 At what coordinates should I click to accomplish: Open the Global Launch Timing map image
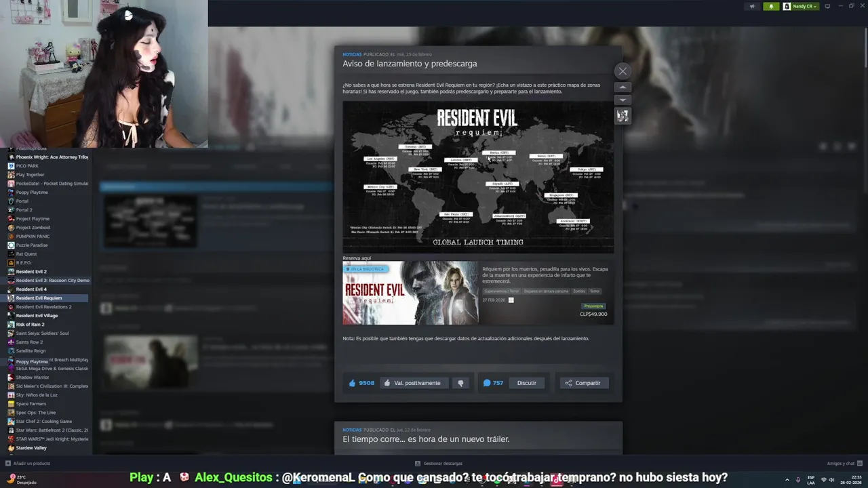[x=478, y=177]
